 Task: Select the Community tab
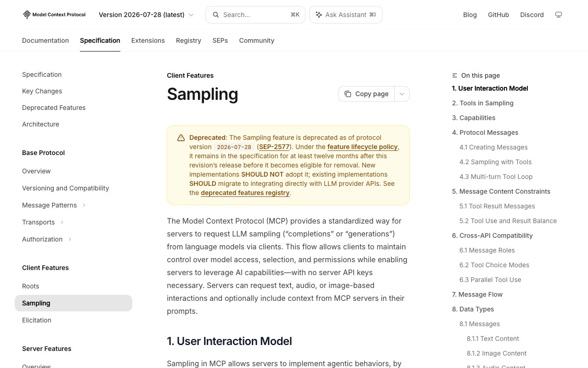pyautogui.click(x=256, y=40)
